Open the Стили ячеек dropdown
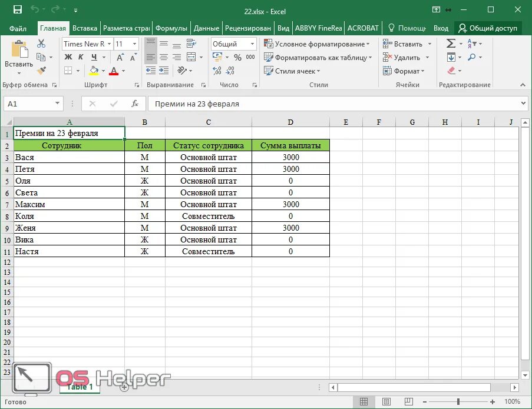 click(292, 71)
